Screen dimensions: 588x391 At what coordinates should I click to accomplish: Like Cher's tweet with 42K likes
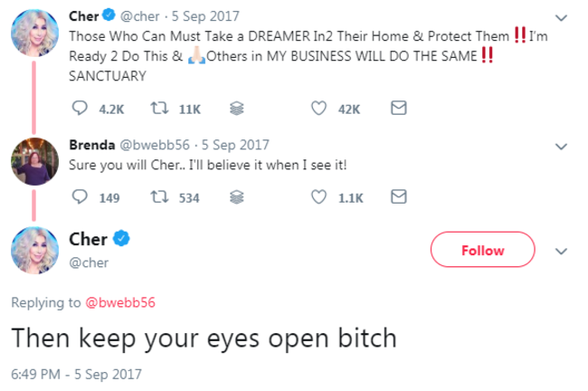[318, 109]
